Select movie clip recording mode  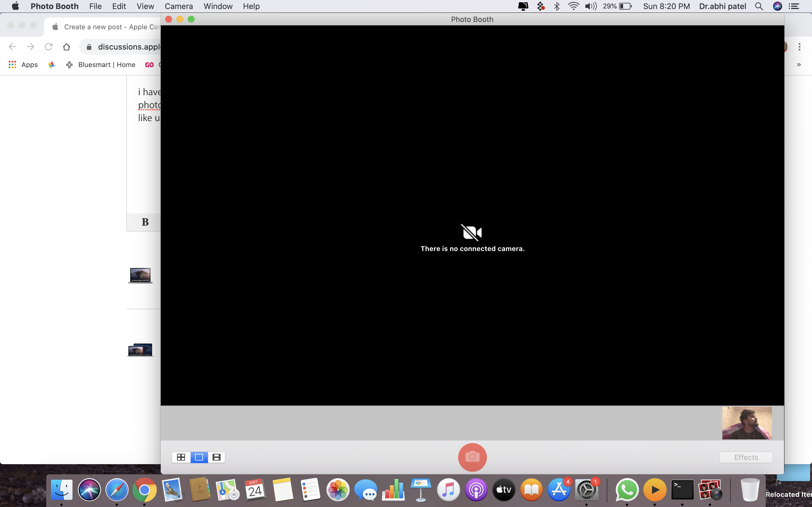(x=217, y=457)
